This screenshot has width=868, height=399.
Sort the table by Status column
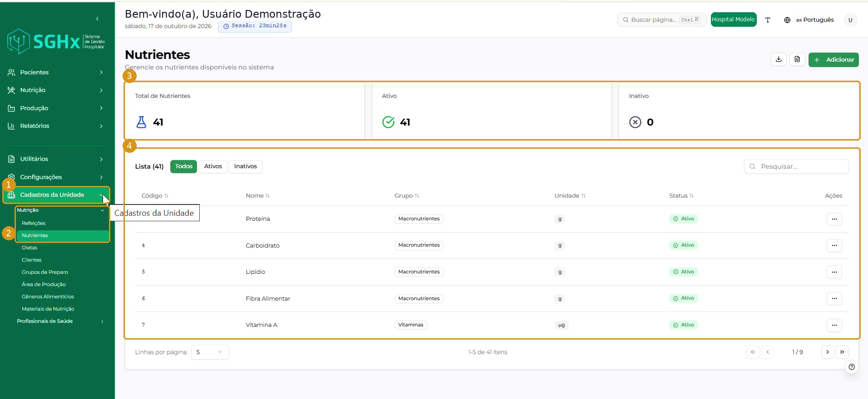point(681,196)
